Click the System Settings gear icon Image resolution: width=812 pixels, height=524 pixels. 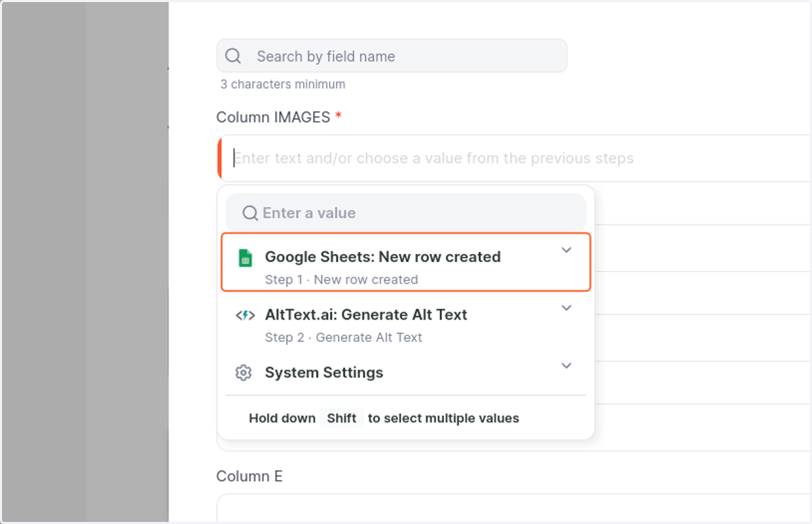(x=244, y=373)
